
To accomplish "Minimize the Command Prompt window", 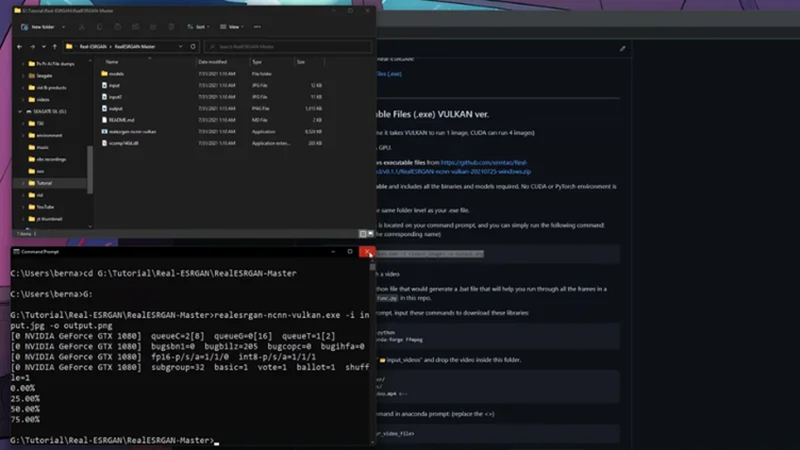I will tap(333, 252).
